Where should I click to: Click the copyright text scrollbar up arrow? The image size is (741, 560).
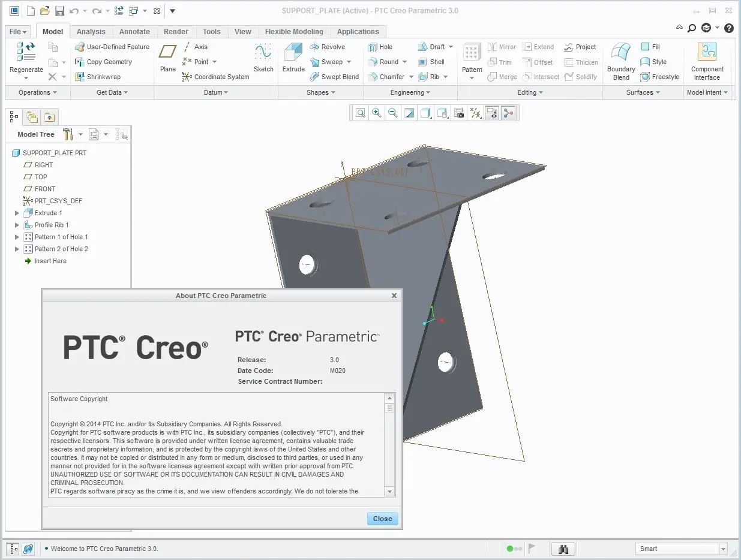[x=389, y=398]
